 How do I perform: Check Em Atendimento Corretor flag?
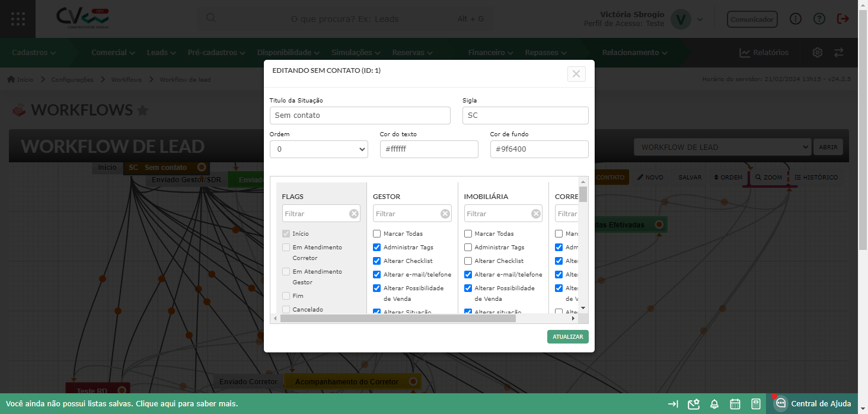pos(286,248)
